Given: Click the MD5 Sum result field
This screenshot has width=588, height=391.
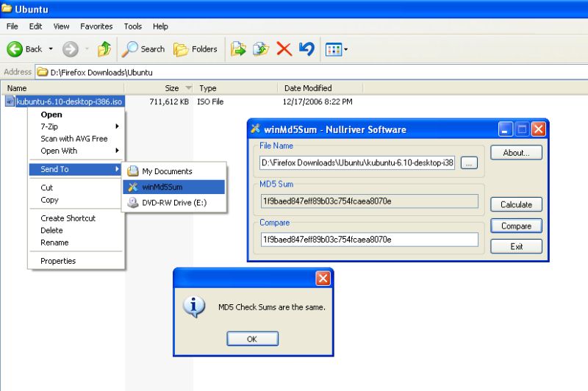Looking at the screenshot, I should click(x=370, y=201).
